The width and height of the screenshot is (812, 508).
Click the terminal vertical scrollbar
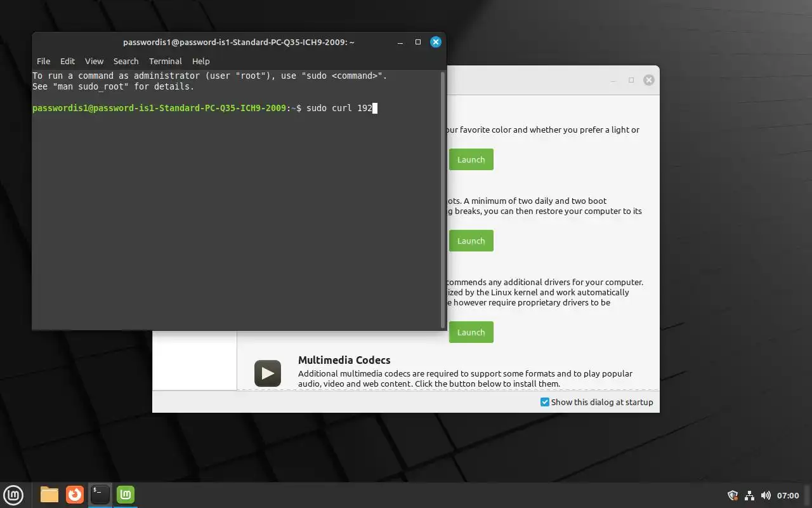pyautogui.click(x=443, y=199)
